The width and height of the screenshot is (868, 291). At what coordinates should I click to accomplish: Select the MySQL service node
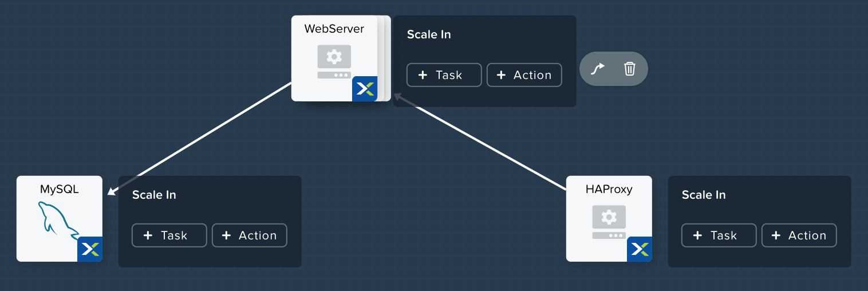(x=60, y=219)
